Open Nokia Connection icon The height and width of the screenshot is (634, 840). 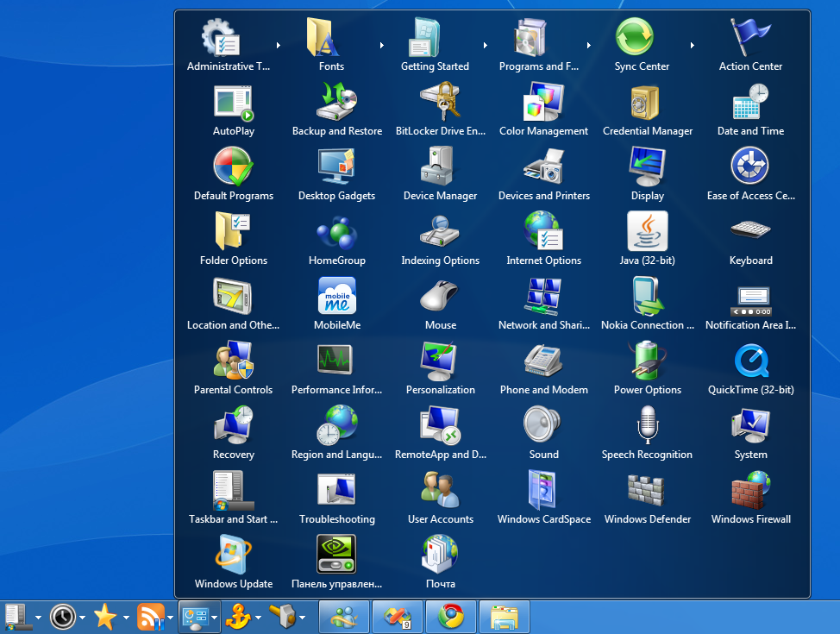pos(648,296)
